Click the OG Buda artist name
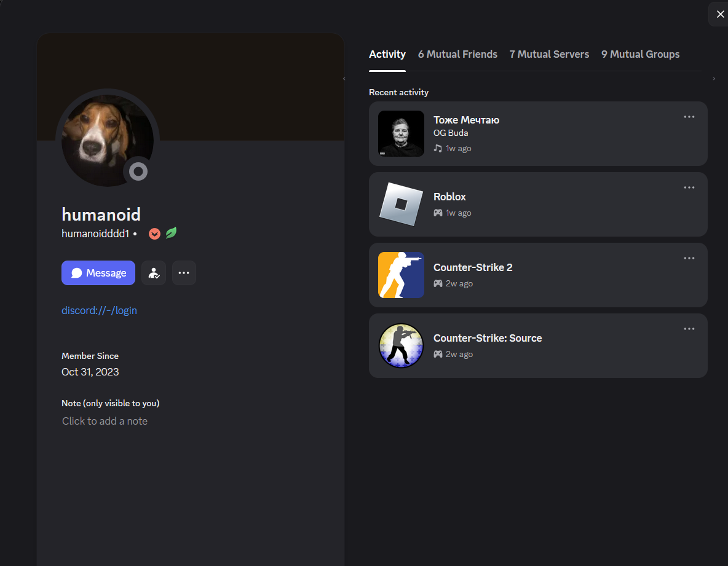 [x=451, y=133]
